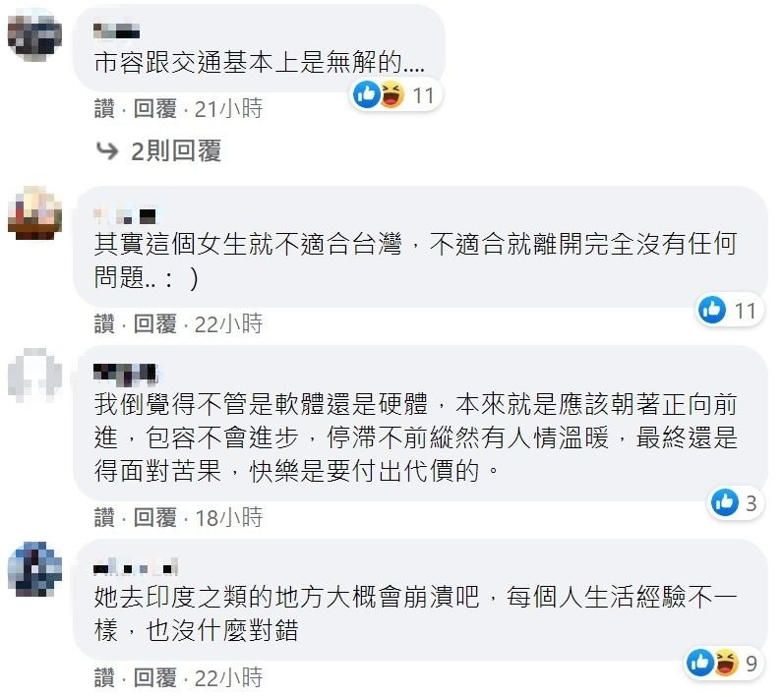Open the 18小時 timestamp link
The height and width of the screenshot is (697, 784).
(228, 517)
